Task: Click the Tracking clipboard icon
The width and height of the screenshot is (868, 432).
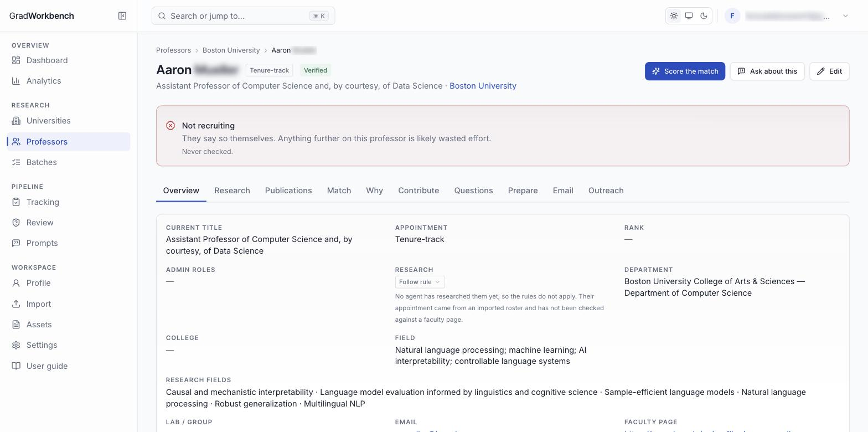Action: coord(16,202)
